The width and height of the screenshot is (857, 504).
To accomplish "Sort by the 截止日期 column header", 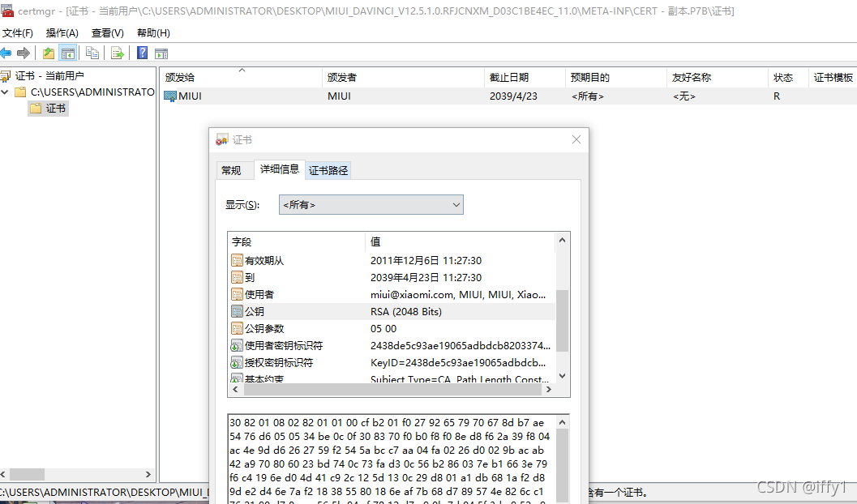I will click(525, 77).
